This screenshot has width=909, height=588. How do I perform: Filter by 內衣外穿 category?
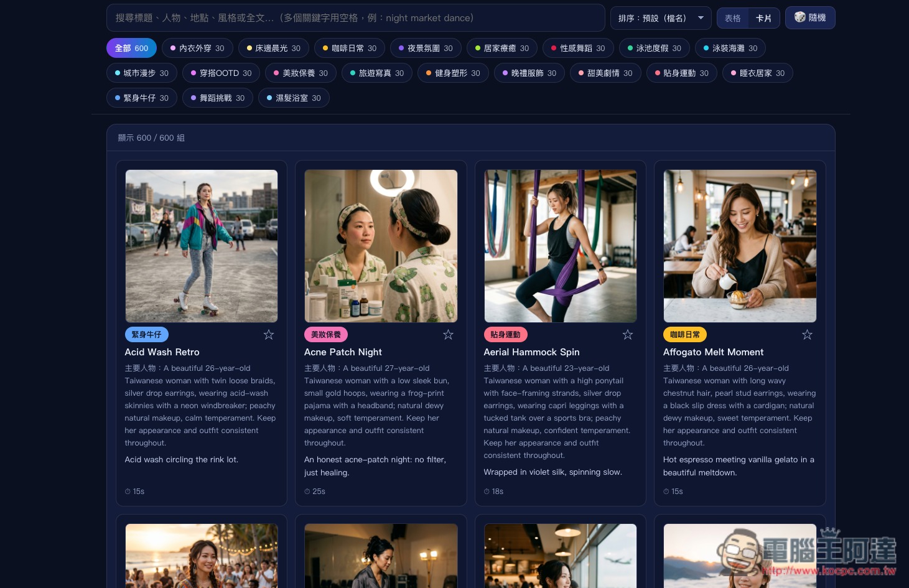tap(197, 49)
